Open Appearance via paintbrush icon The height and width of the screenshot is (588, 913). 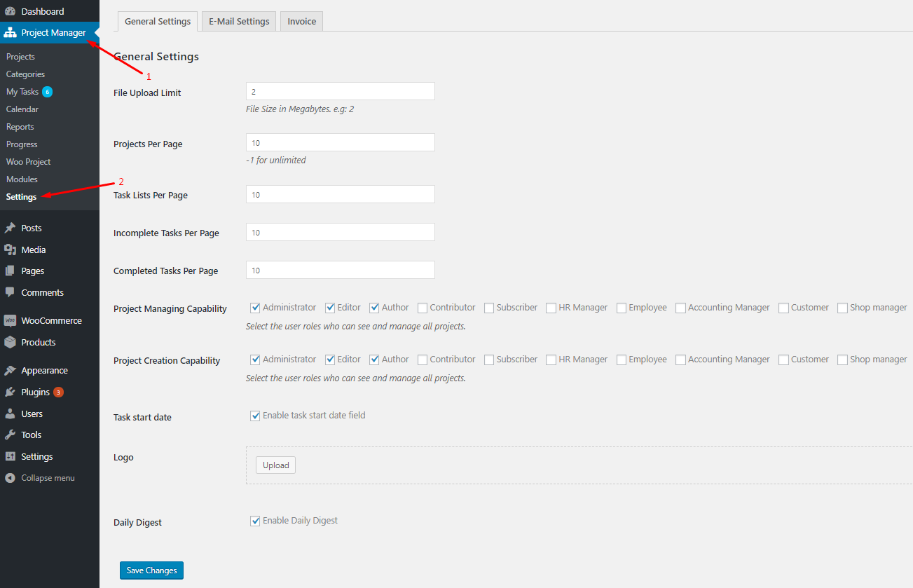point(10,370)
